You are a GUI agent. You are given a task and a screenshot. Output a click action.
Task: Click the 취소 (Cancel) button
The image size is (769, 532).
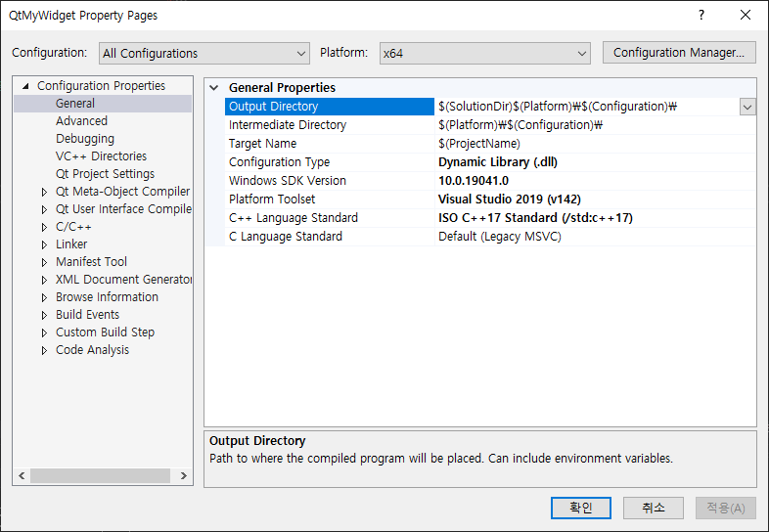tap(654, 508)
